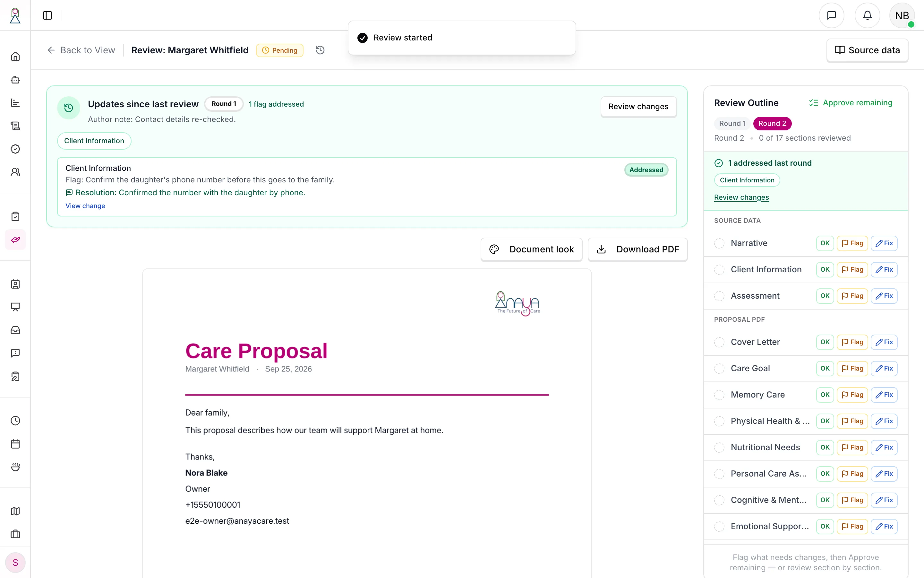Switch to the Round 2 tab
Screen dimensions: 924x578
point(772,124)
